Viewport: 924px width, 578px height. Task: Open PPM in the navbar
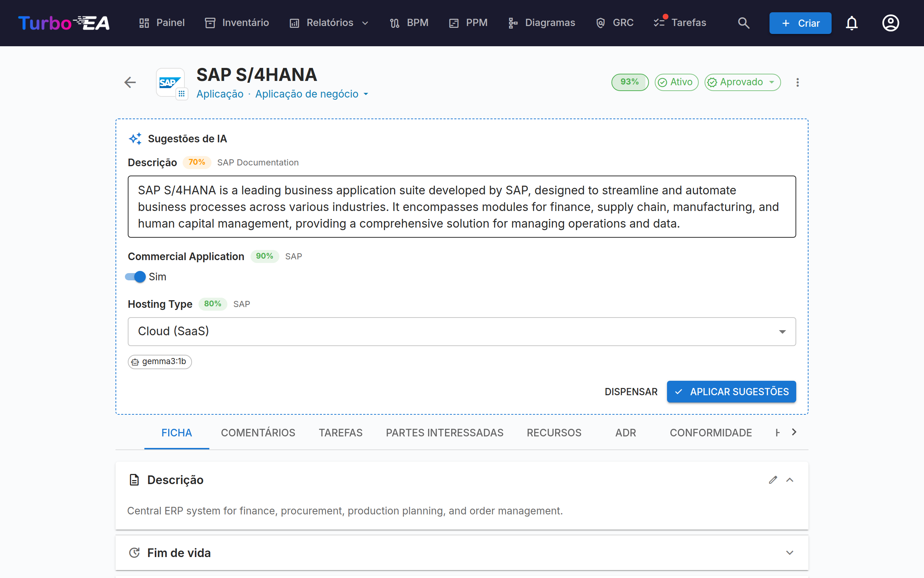coord(468,23)
